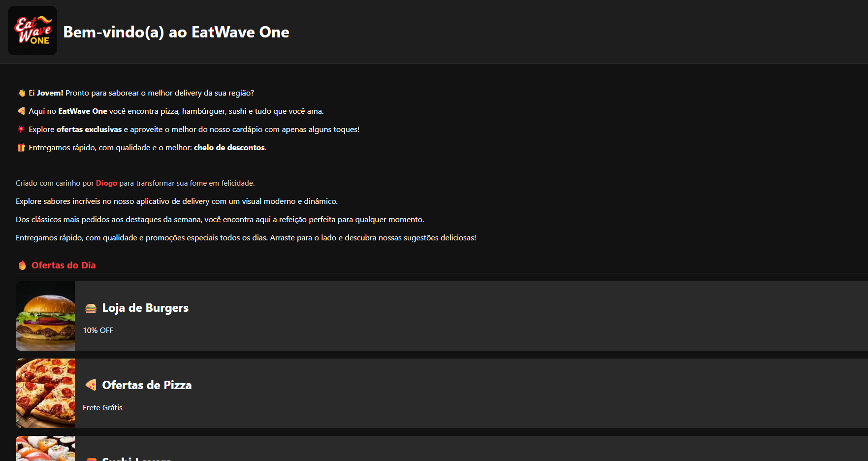Click the EatWave One logo

pos(32,31)
